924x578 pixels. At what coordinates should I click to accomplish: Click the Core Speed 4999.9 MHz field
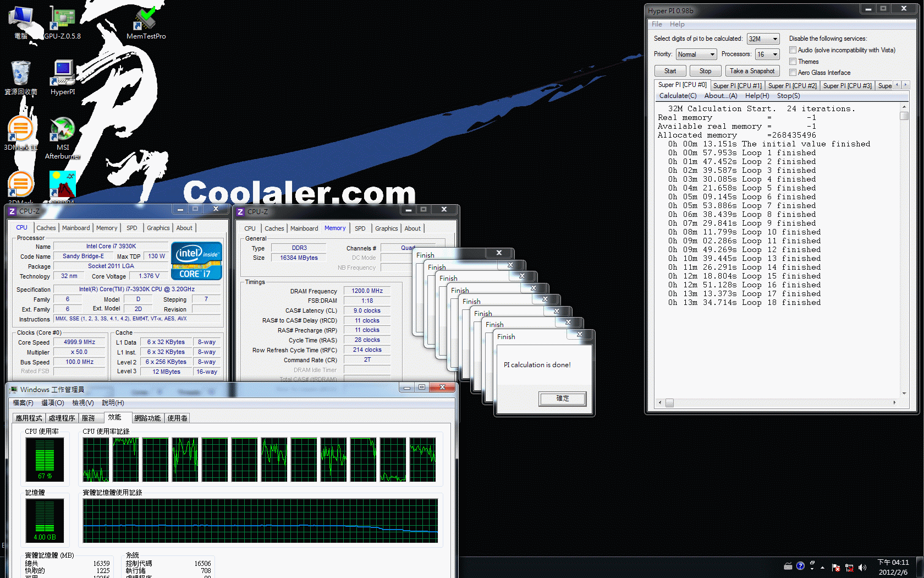(x=79, y=342)
